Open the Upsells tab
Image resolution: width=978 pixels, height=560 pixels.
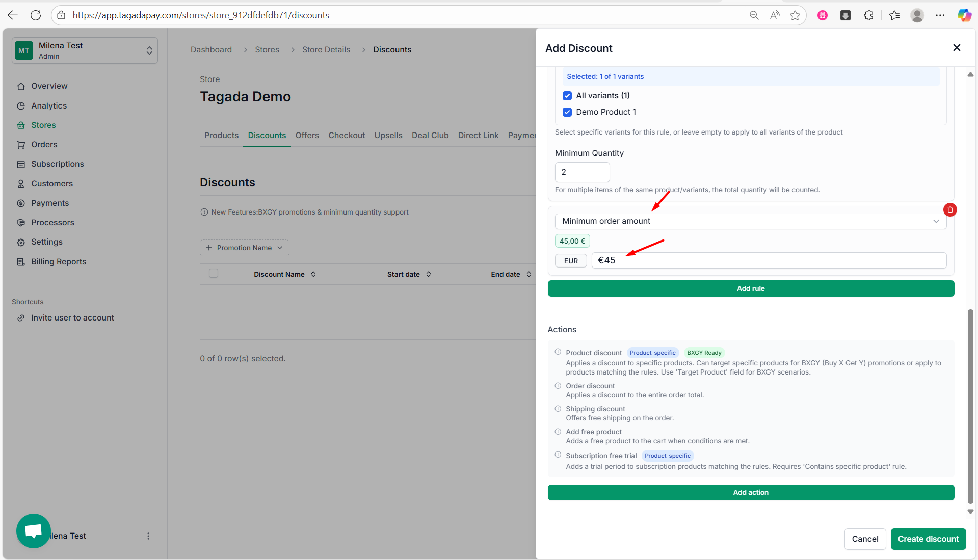(x=388, y=136)
